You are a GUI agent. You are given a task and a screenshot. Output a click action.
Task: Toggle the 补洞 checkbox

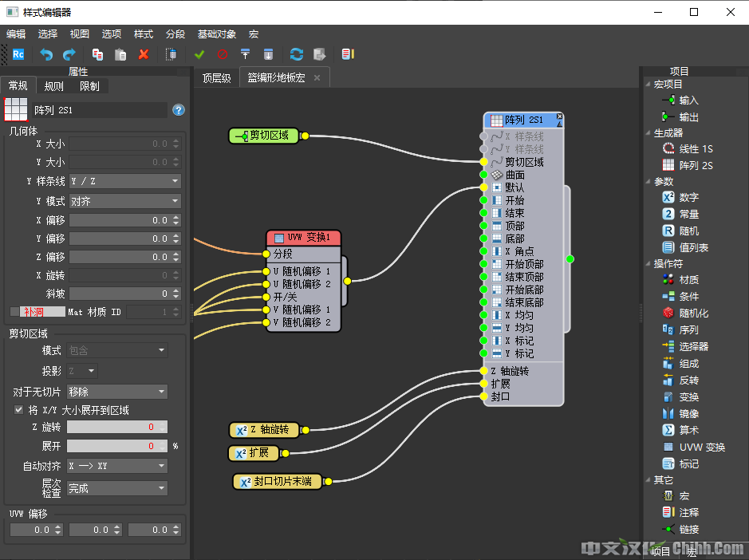14,312
